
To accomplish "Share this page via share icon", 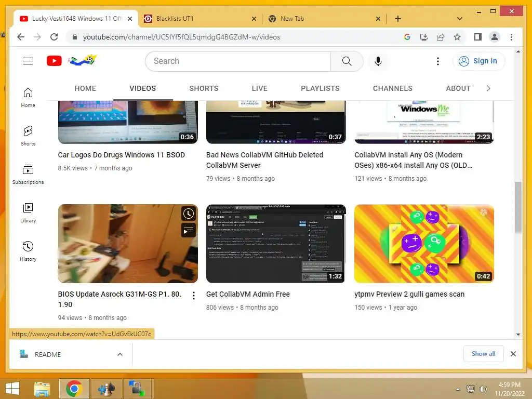I will 441,37.
